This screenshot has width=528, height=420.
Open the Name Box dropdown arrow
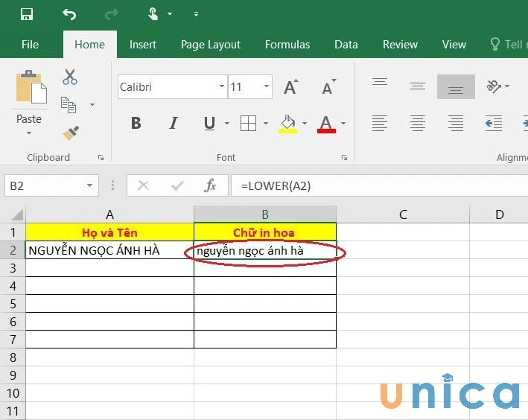pos(89,185)
